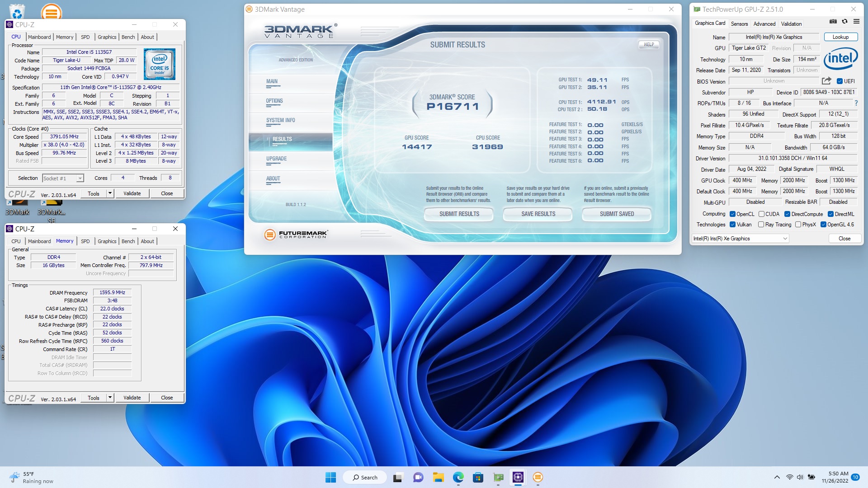Click the taskbar Search box

[x=364, y=477]
